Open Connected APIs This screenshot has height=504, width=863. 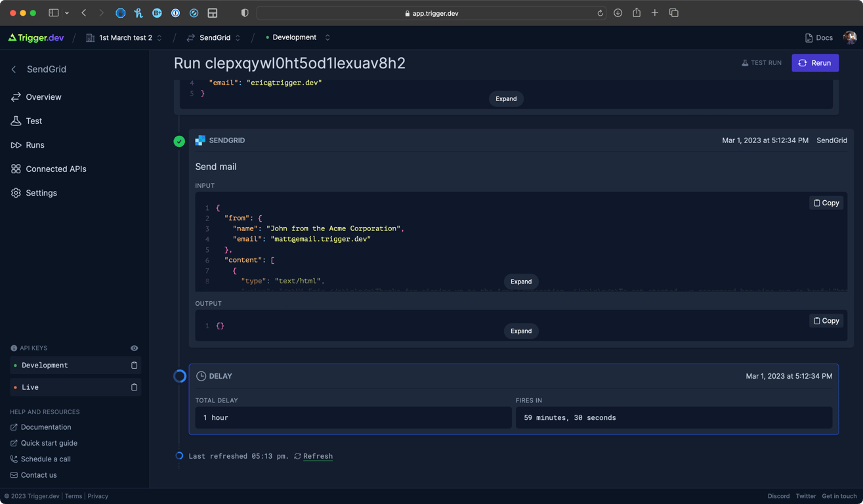(56, 169)
